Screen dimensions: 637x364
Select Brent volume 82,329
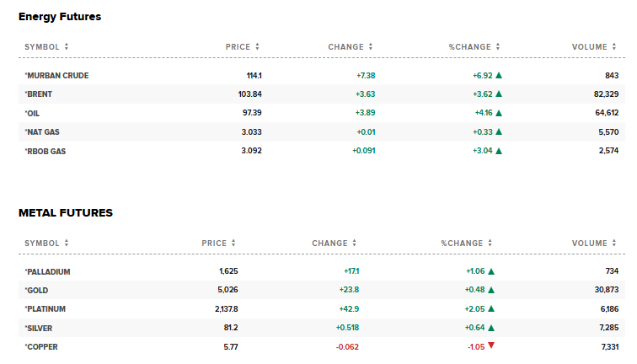coord(606,94)
